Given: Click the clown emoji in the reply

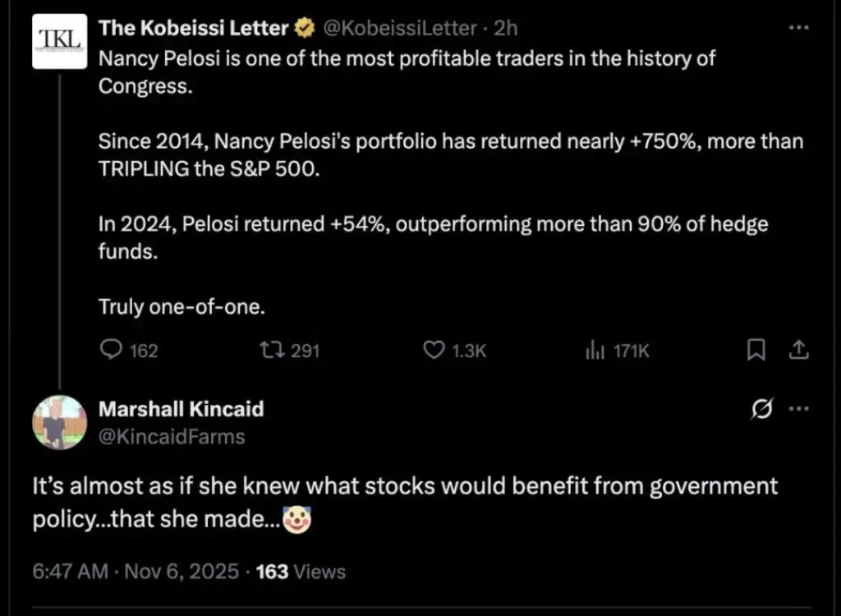Looking at the screenshot, I should (296, 518).
